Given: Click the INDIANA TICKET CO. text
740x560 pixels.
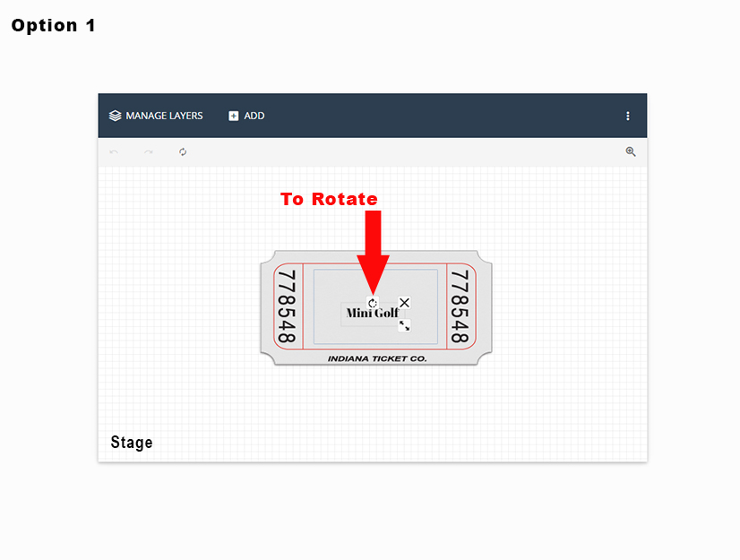Looking at the screenshot, I should pyautogui.click(x=377, y=358).
